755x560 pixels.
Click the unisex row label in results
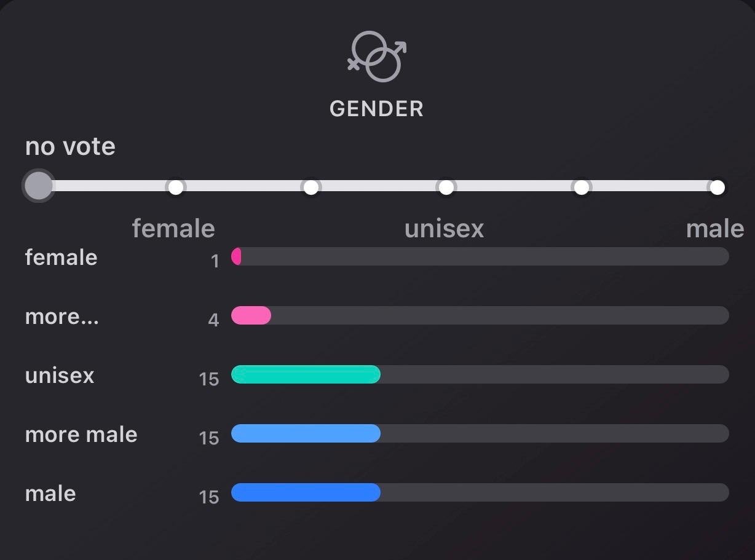[60, 376]
